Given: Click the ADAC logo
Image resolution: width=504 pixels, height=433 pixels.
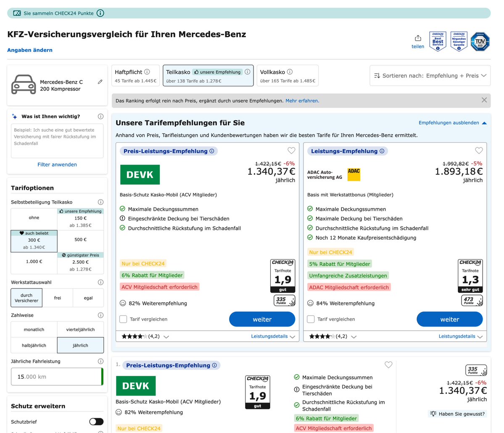Looking at the screenshot, I should 354,174.
